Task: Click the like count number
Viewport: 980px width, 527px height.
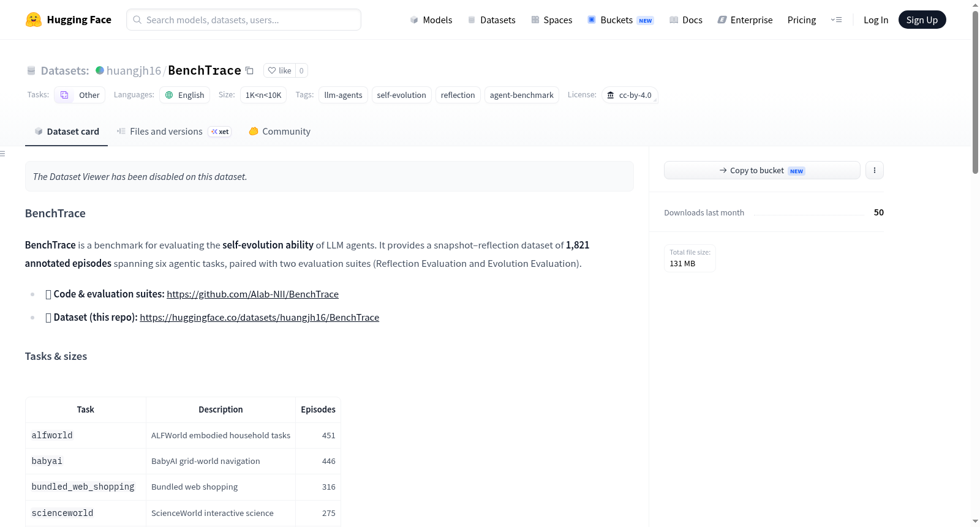Action: coord(301,70)
